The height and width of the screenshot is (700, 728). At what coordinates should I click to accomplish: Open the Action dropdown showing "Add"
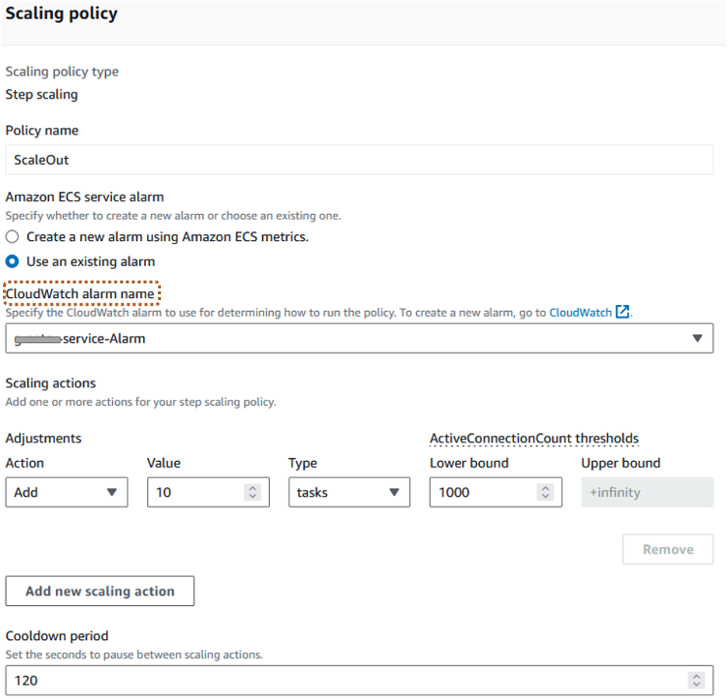66,492
